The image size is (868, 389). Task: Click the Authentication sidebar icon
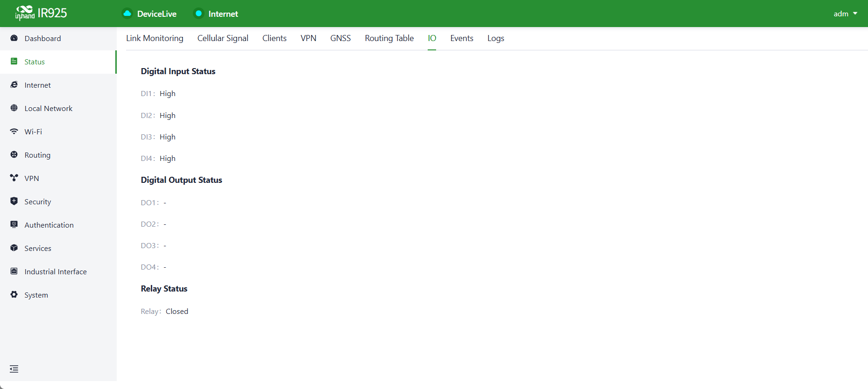pos(14,225)
